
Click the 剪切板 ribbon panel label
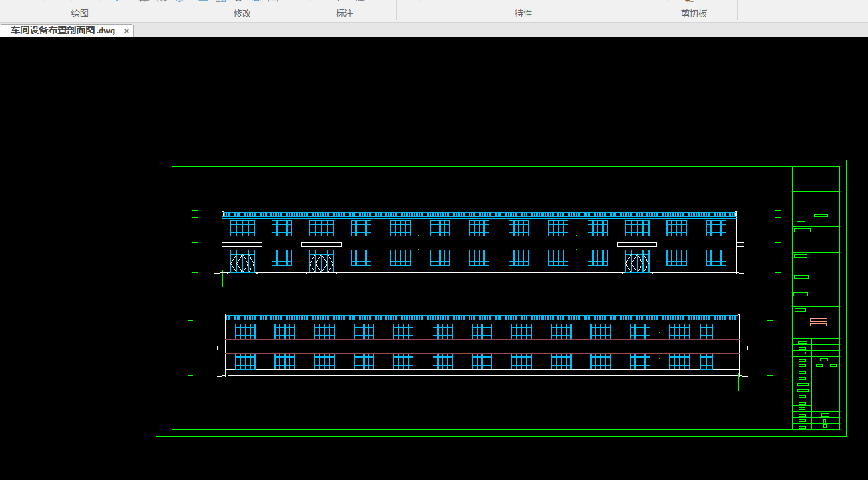(x=694, y=13)
